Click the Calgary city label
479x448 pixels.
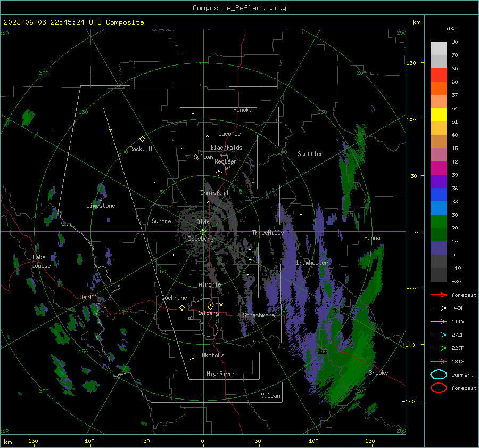point(208,313)
